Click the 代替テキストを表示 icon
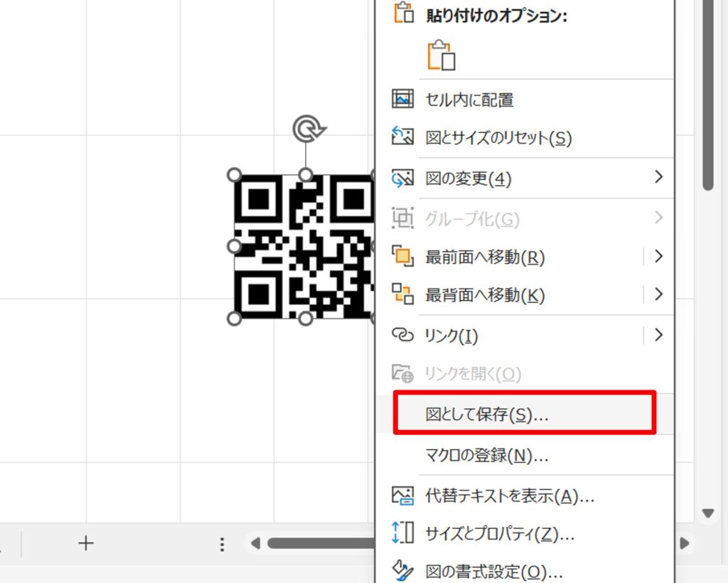Screen dimensions: 728x583 [402, 496]
